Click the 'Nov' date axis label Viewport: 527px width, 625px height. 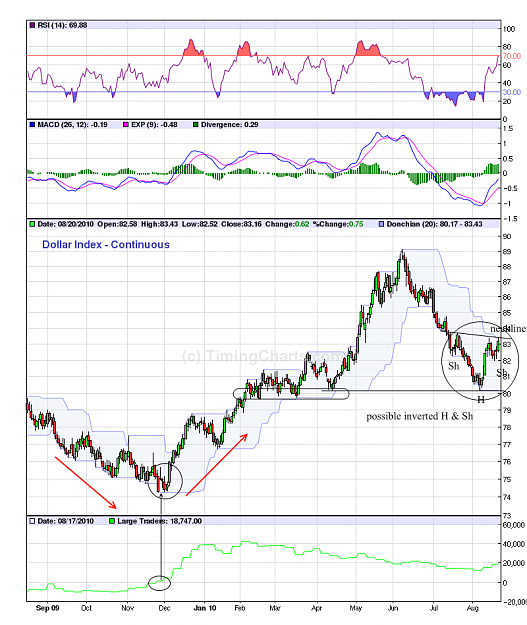(x=127, y=608)
